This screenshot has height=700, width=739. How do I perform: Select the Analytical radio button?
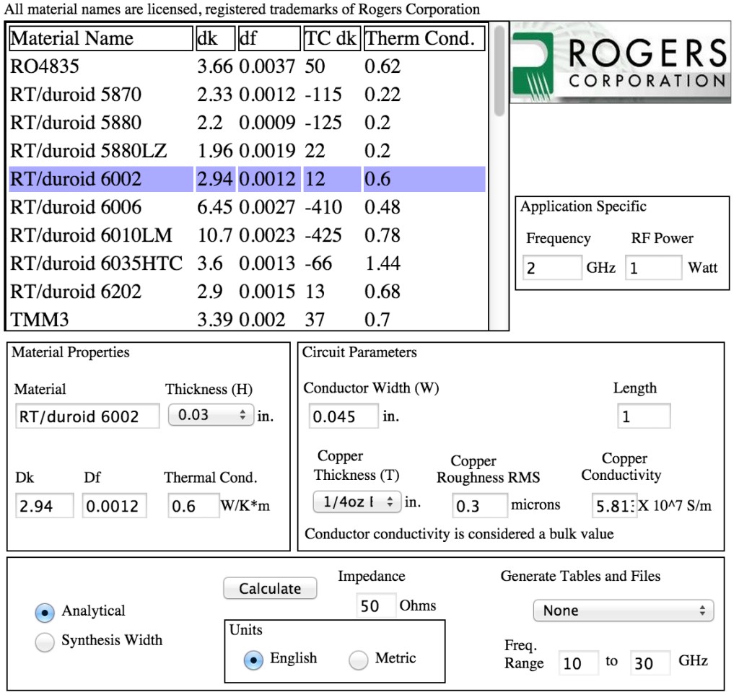tap(45, 612)
